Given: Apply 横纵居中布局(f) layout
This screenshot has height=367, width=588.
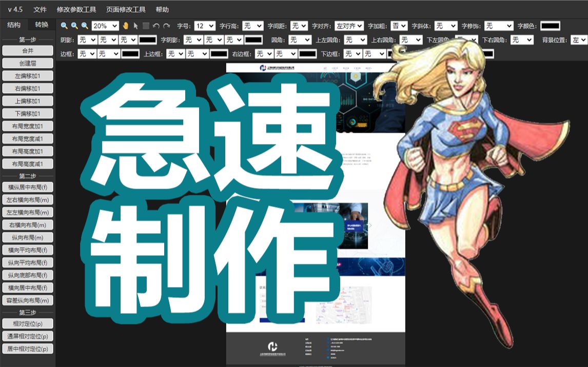Looking at the screenshot, I should (28, 187).
